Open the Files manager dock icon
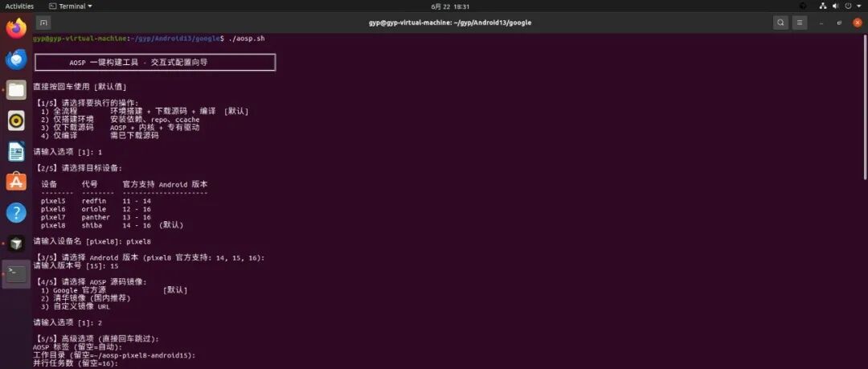The width and height of the screenshot is (868, 369). [x=17, y=89]
